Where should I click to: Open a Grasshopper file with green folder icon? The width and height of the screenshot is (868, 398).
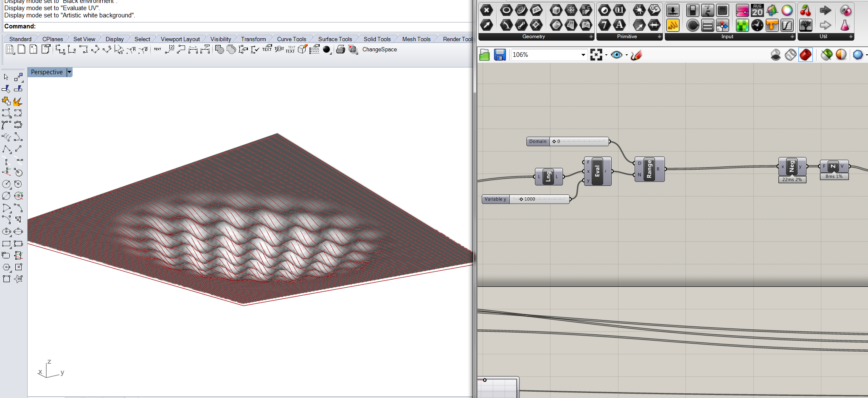click(484, 55)
